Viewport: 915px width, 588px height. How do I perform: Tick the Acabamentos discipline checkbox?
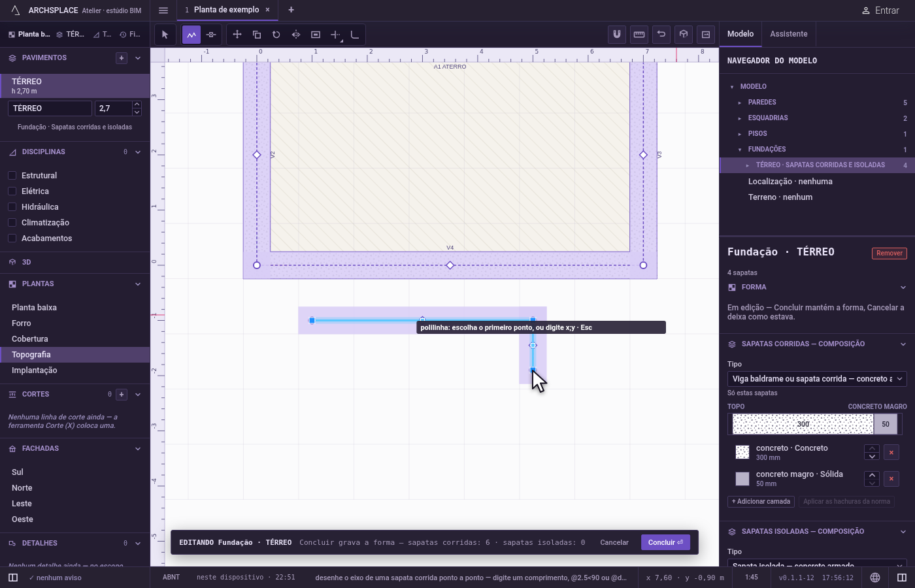pyautogui.click(x=12, y=238)
